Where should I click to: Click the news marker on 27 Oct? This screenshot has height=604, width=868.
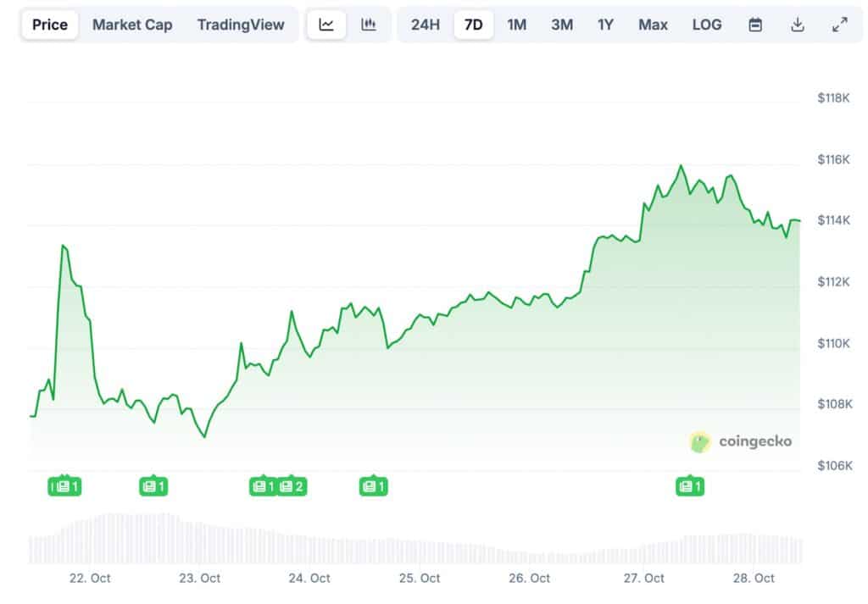point(689,486)
